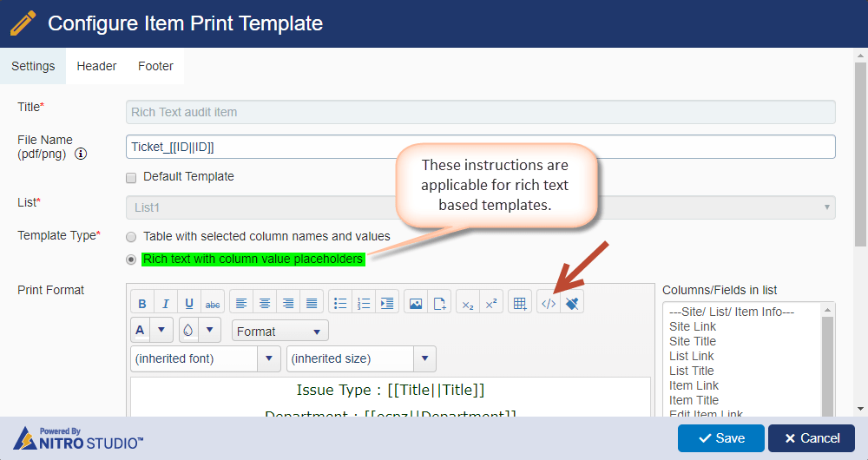Expand the inherited size dropdown
Viewport: 868px width, 460px height.
click(424, 358)
